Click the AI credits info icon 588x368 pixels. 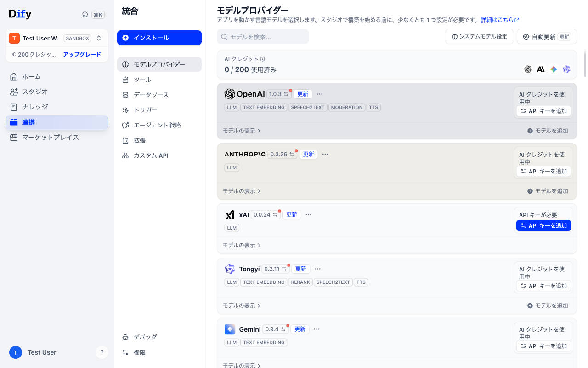(x=263, y=59)
